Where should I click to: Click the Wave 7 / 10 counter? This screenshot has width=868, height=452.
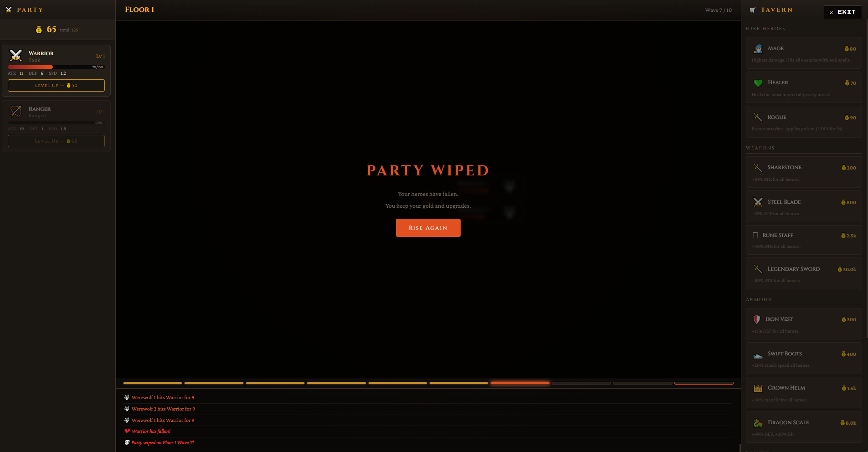pos(718,10)
